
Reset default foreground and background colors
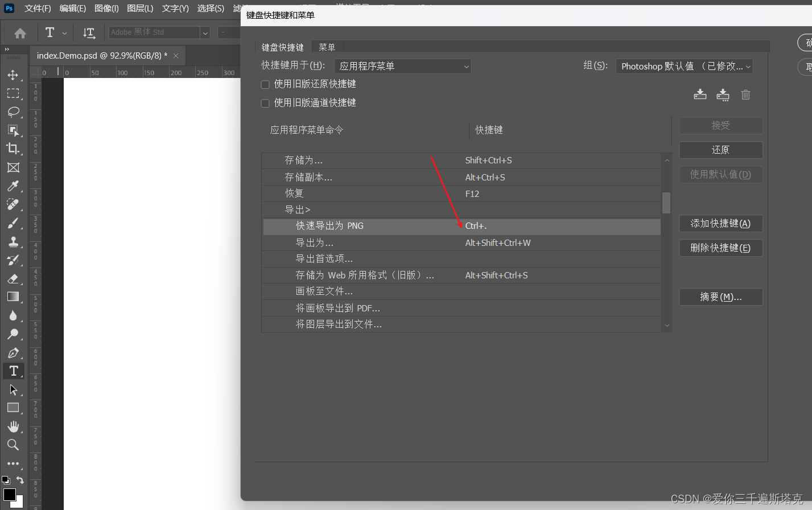(6, 480)
